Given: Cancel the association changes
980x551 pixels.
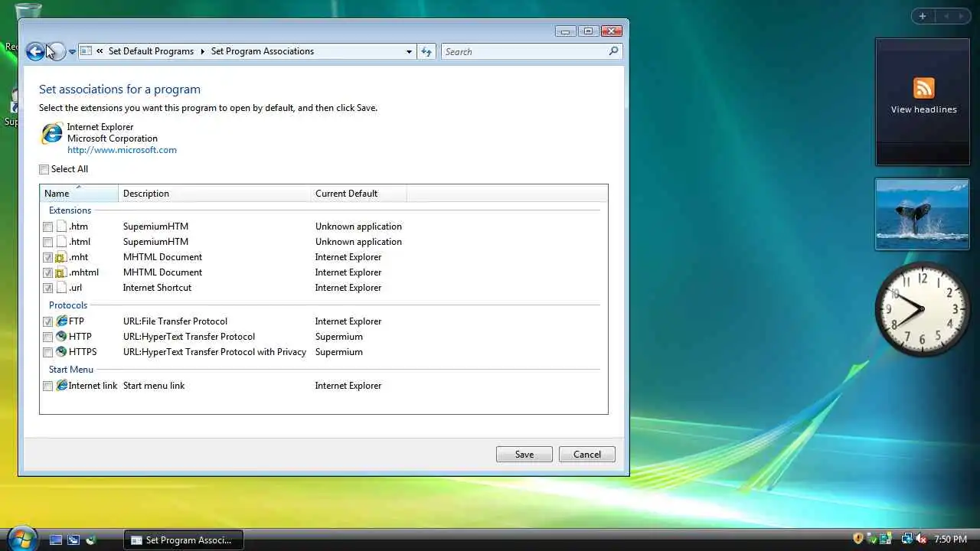Looking at the screenshot, I should point(587,455).
